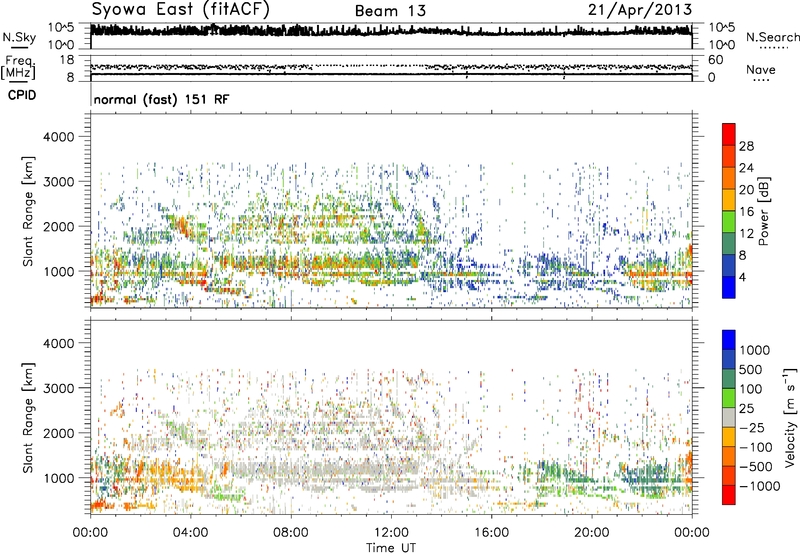
Task: Click the "Power [dB]" colorbar title
Action: [x=764, y=211]
